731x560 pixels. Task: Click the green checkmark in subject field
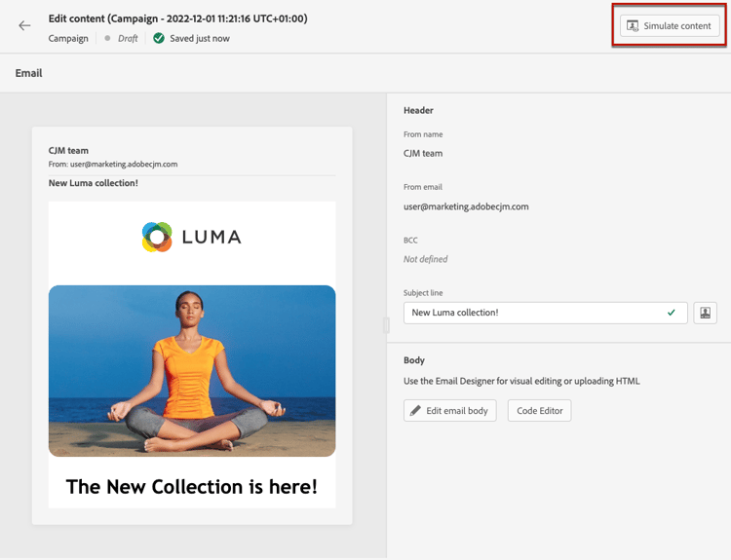pos(672,313)
